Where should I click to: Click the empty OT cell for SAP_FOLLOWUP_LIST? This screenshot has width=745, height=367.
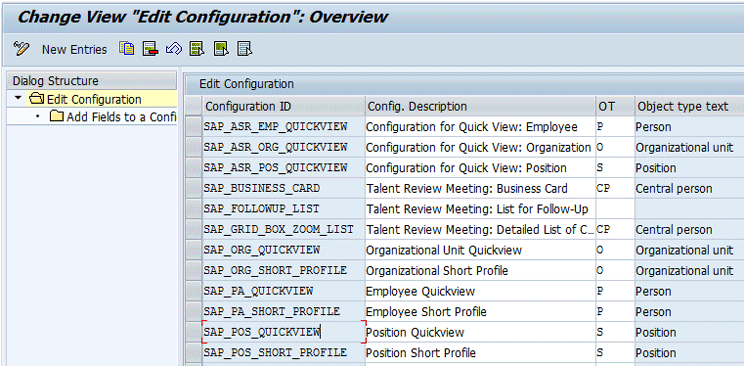pyautogui.click(x=615, y=209)
